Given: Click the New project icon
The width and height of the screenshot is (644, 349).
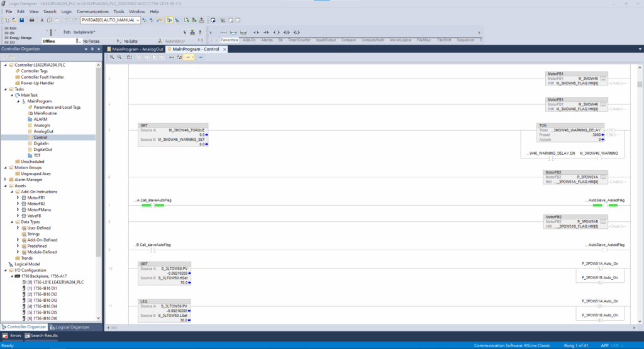Looking at the screenshot, I should pos(7,20).
